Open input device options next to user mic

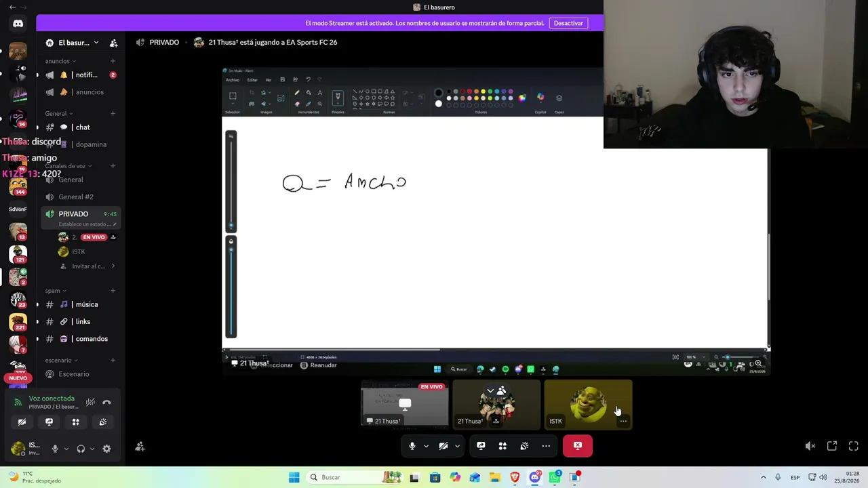(x=66, y=449)
